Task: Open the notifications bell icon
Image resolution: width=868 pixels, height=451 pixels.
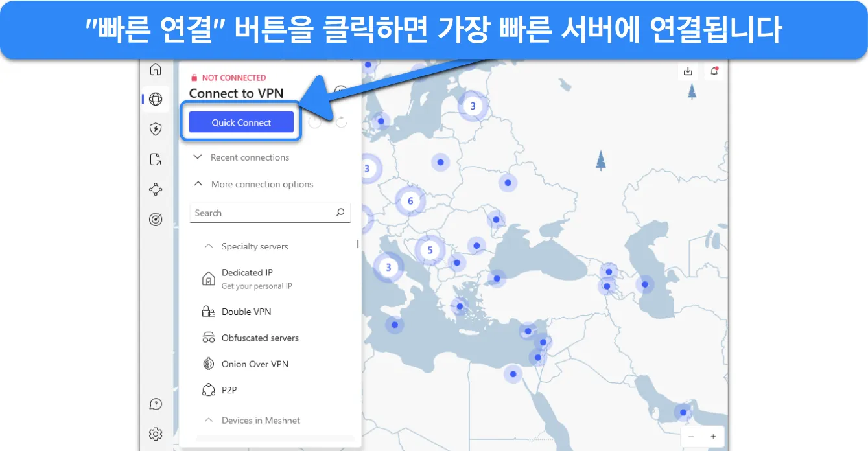Action: (714, 71)
